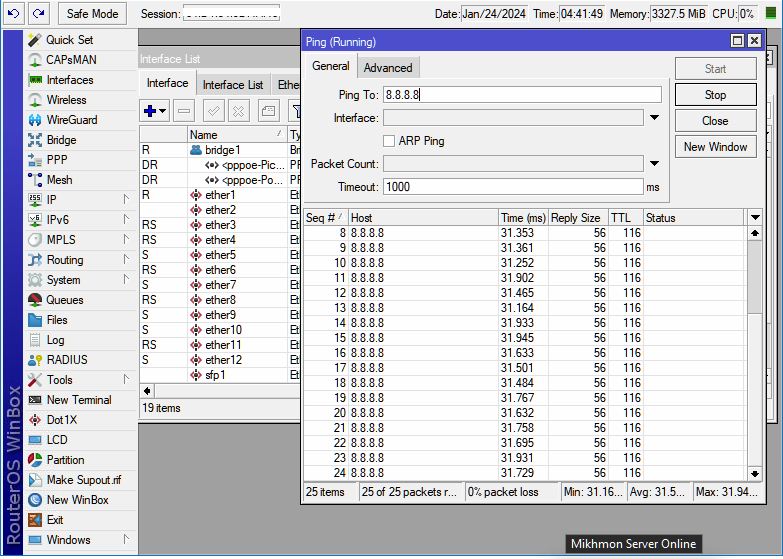The image size is (783, 559).
Task: Select ping row with Seq 16
Action: pos(524,353)
